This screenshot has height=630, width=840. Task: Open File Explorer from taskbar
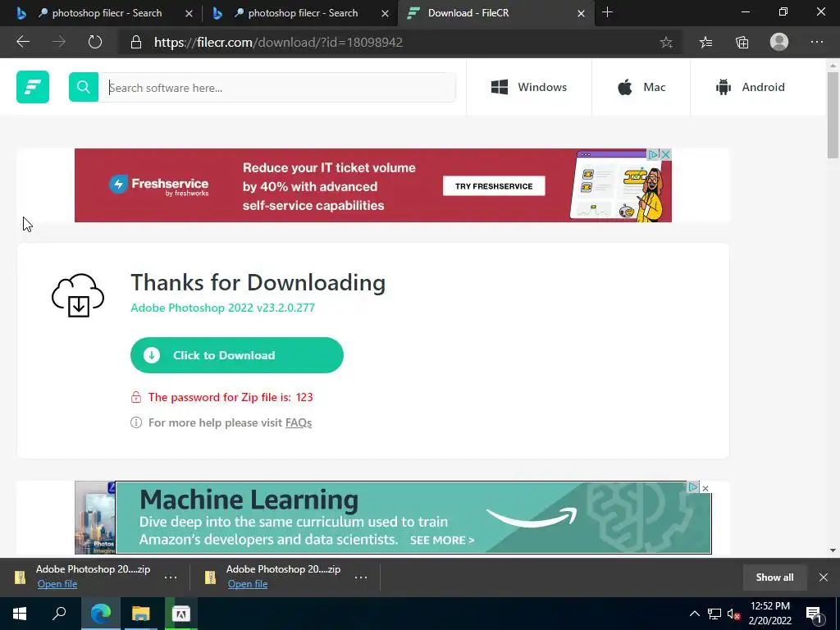pos(140,614)
